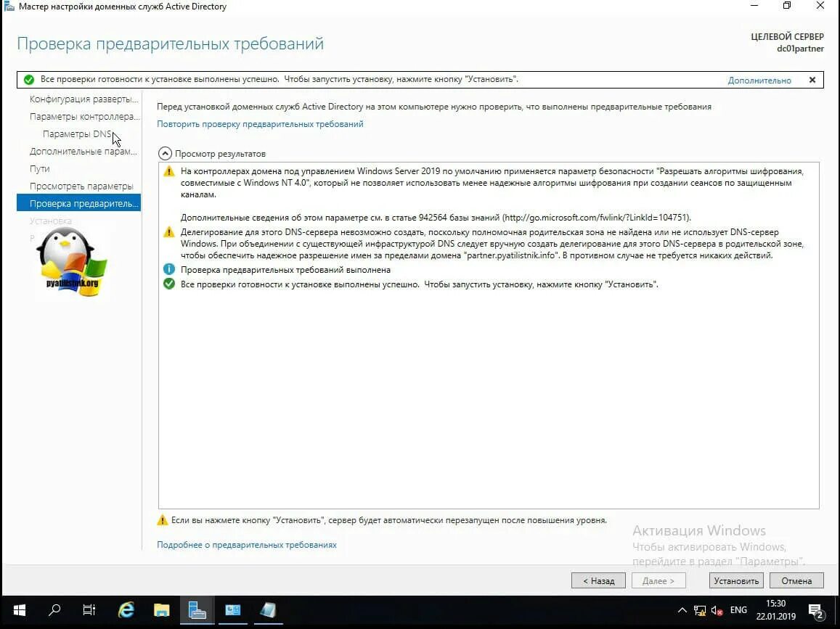
Task: Select Просмотреть параметры step
Action: point(81,186)
